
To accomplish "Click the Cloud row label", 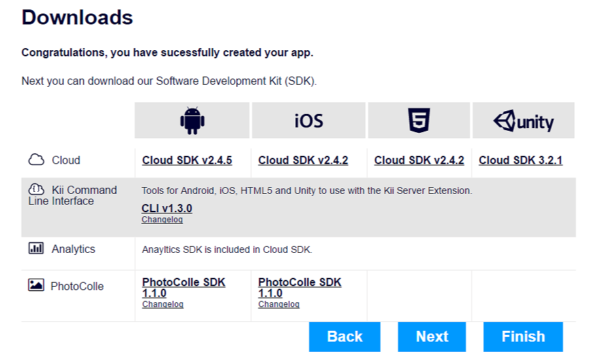I will tap(66, 160).
